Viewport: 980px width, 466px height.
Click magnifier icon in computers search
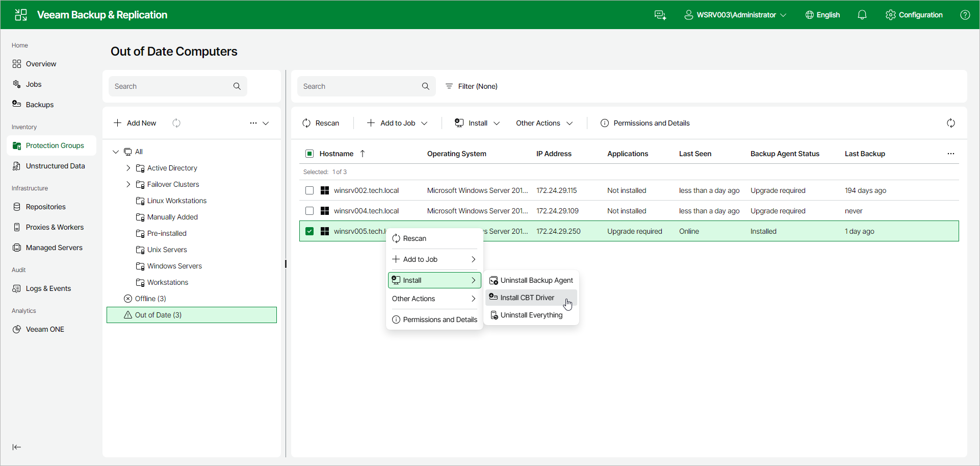coord(426,86)
